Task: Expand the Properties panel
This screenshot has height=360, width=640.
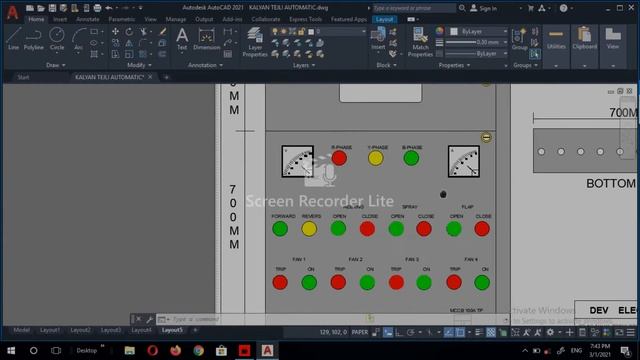Action: [x=454, y=65]
